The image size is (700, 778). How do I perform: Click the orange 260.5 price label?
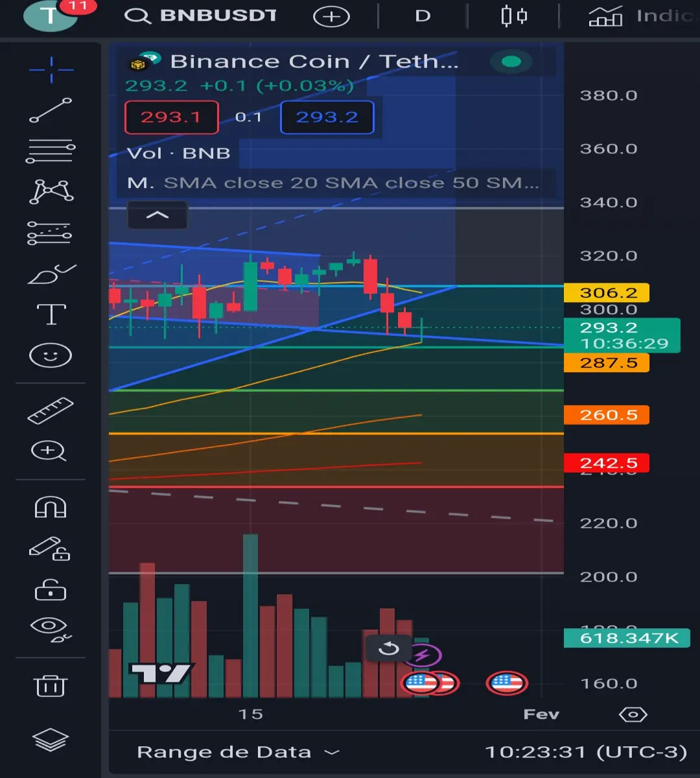(606, 415)
